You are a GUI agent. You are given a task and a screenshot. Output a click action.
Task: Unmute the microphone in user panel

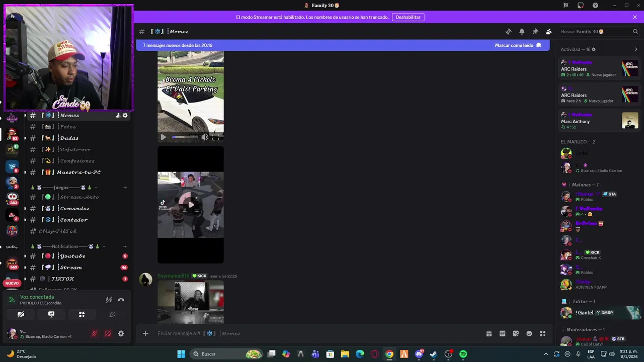coord(94,333)
